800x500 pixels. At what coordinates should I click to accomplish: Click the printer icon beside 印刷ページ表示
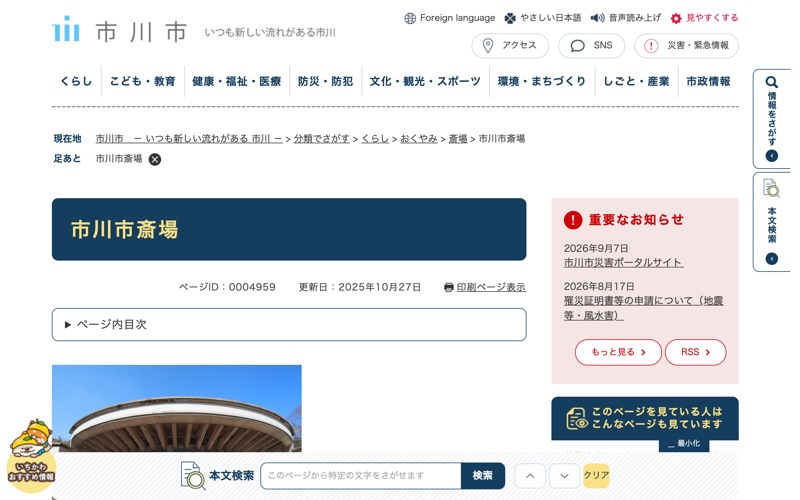[449, 287]
